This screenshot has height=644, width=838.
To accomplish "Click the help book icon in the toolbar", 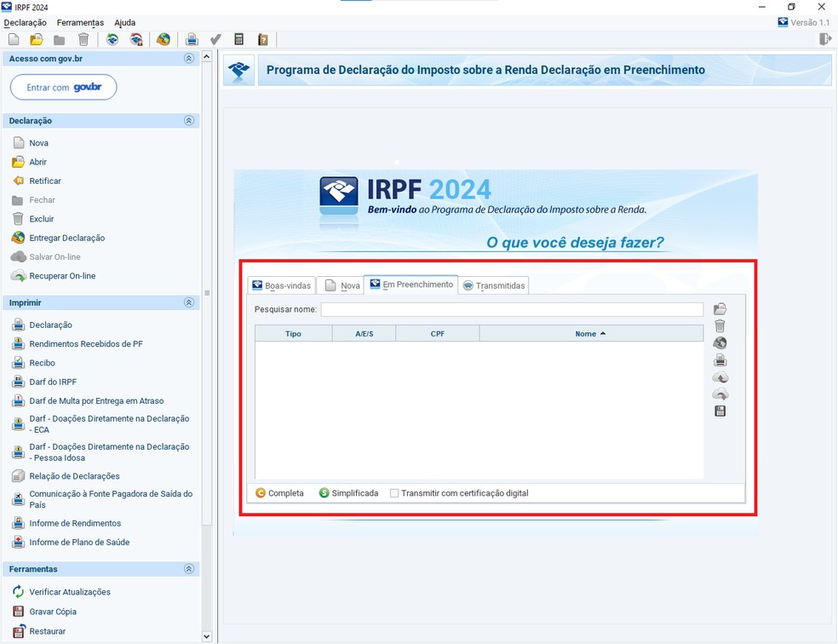I will pyautogui.click(x=263, y=39).
